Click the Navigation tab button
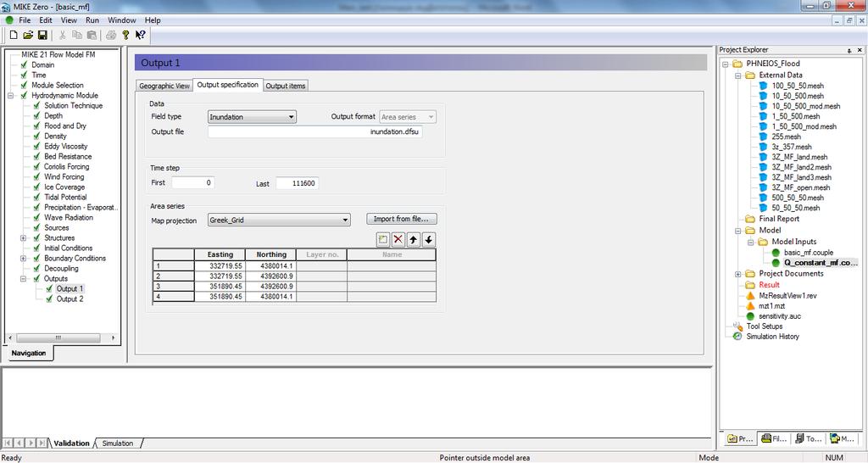 pyautogui.click(x=29, y=354)
